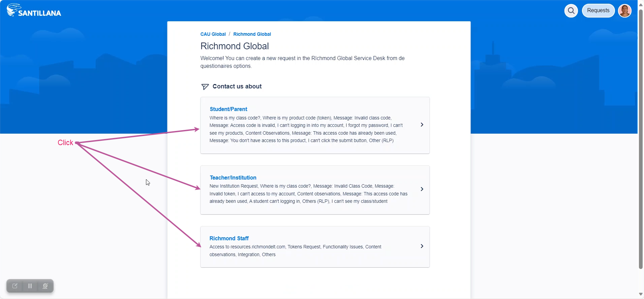
Task: Click the annotate pencil icon in recorder toolbar
Action: pyautogui.click(x=15, y=286)
